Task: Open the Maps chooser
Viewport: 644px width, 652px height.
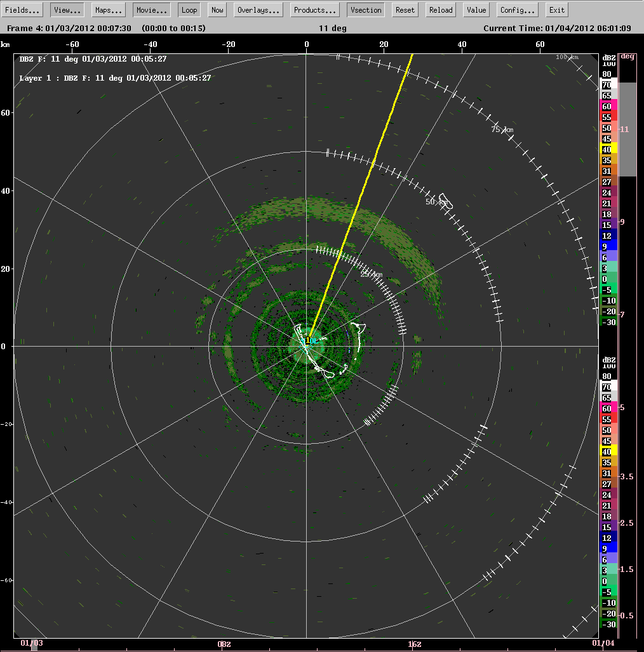Action: [107, 10]
